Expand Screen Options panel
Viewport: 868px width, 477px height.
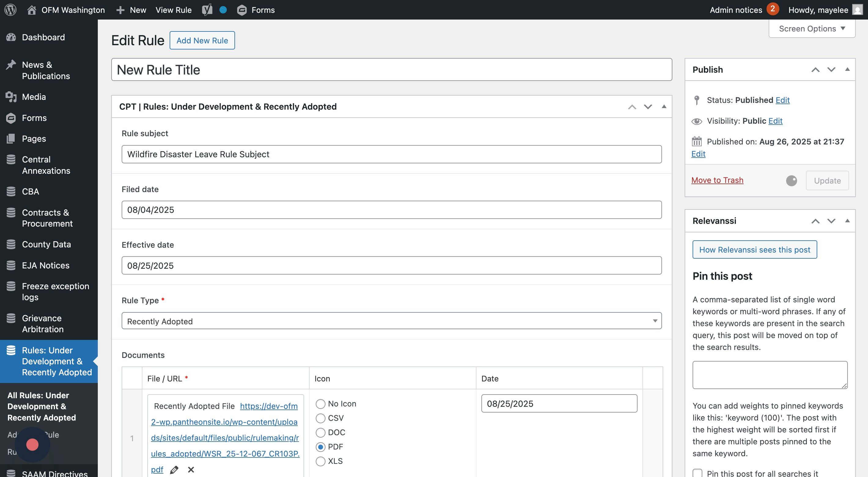pos(812,29)
